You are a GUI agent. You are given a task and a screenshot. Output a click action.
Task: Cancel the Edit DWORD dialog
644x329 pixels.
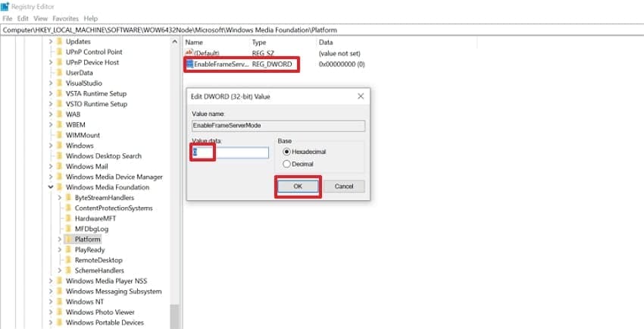point(344,186)
